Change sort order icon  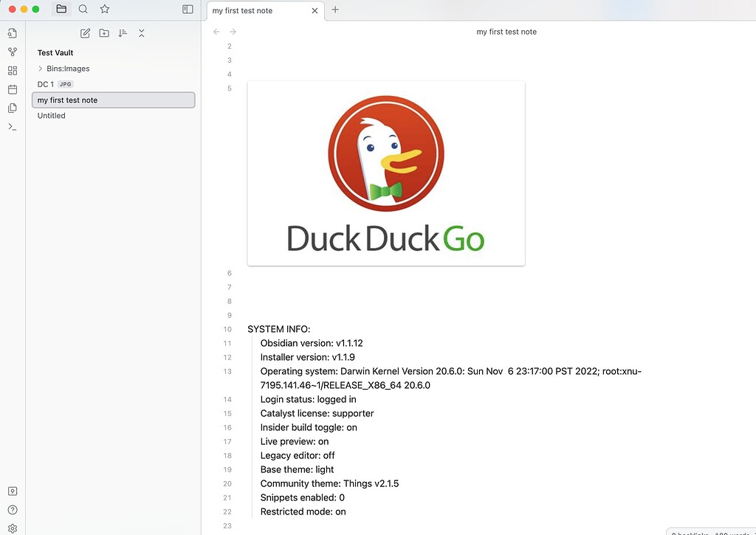[x=123, y=33]
